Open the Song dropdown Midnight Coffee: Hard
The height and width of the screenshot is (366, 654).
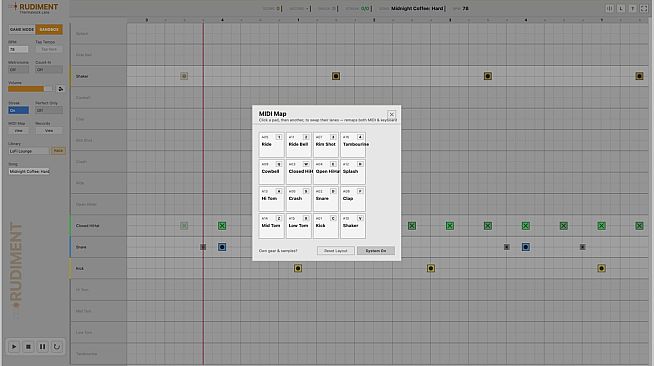coord(29,171)
